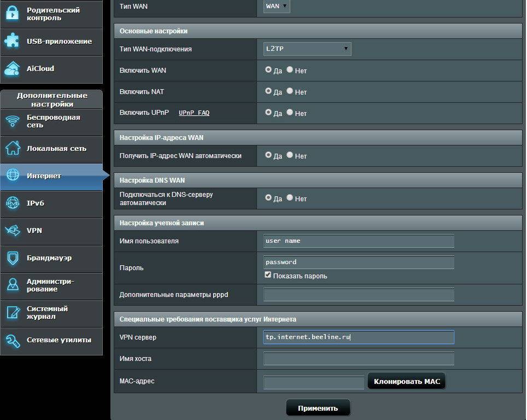The width and height of the screenshot is (527, 420).
Task: Uncheck the Показать пароль checkbox
Action: pyautogui.click(x=268, y=275)
